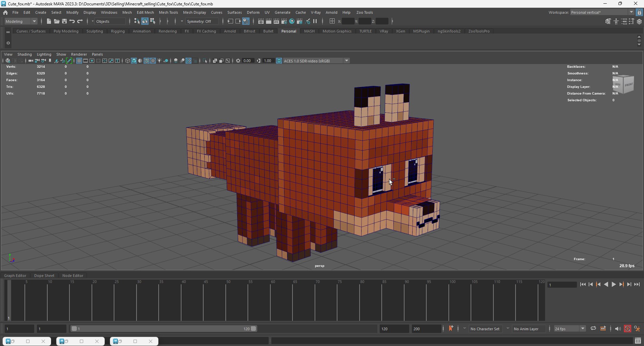Click the workspace lock icon
The width and height of the screenshot is (644, 346).
(x=639, y=12)
